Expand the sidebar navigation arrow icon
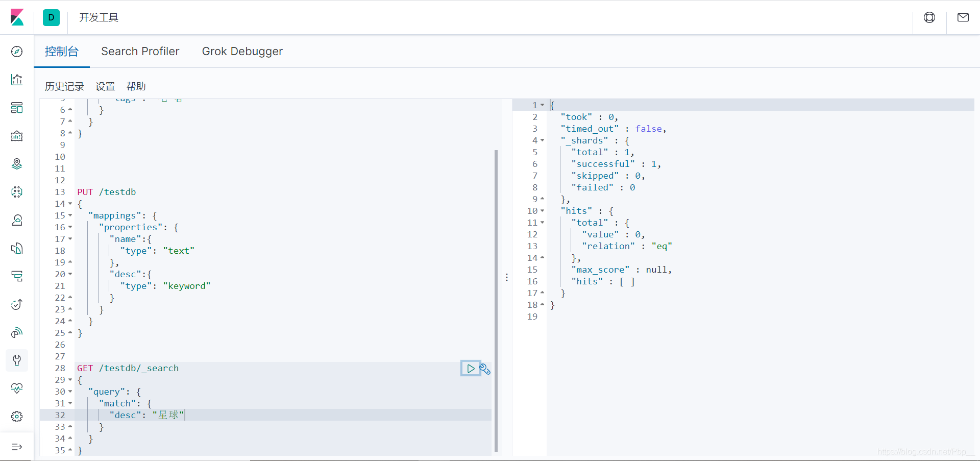This screenshot has height=461, width=980. pos(17,447)
